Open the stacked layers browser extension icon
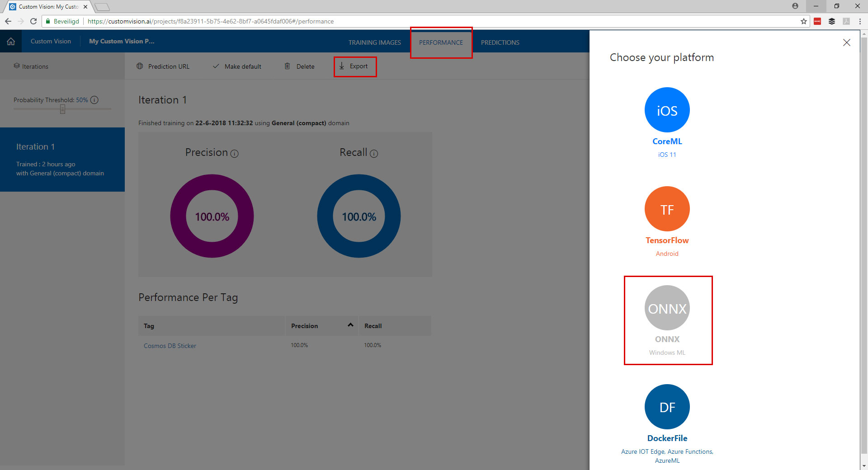Screen dimensions: 868x470 (x=831, y=21)
